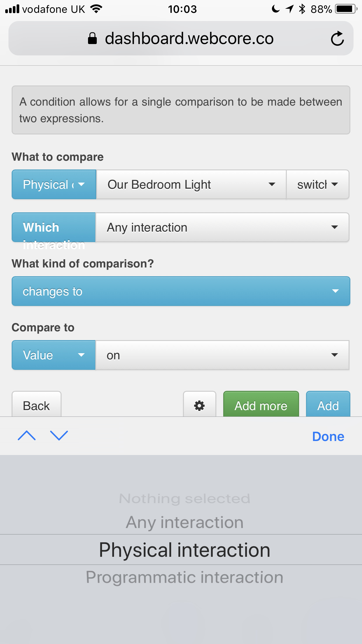Image resolution: width=362 pixels, height=644 pixels.
Task: Expand the switch attribute dropdown
Action: coord(318,184)
